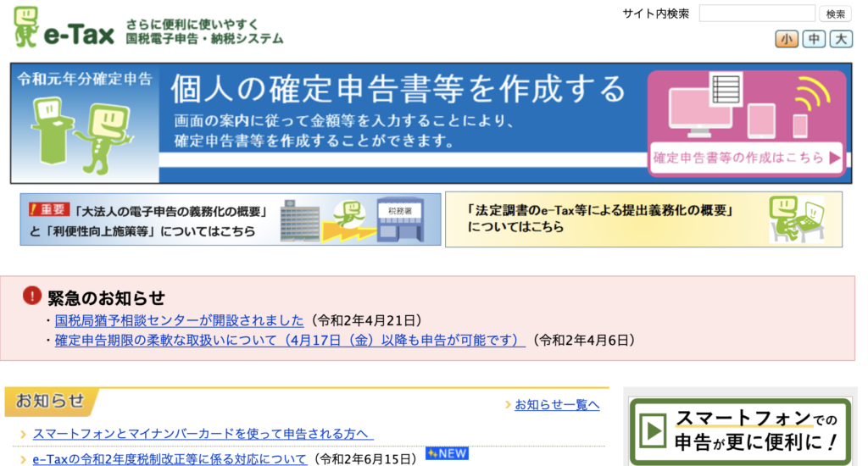
Task: Open スマートフォンとマイナンバーカードを使って申告される方へ link
Action: coord(203,434)
